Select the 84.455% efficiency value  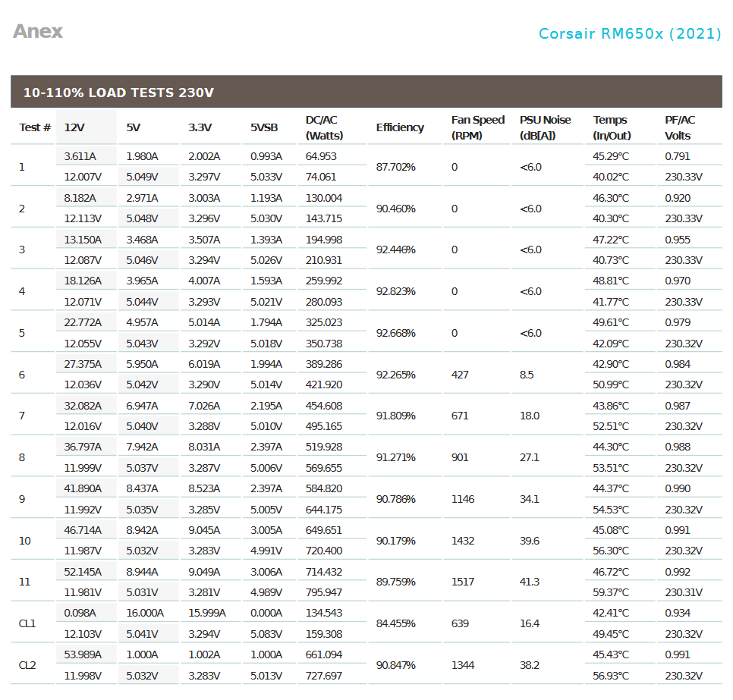coord(395,623)
